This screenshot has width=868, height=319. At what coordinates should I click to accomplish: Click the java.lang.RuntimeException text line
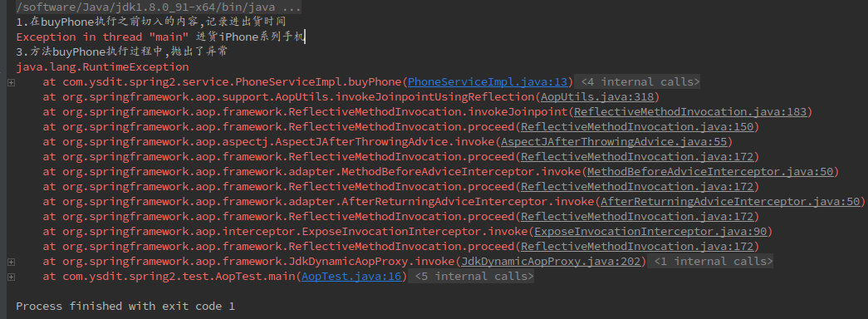click(x=102, y=67)
